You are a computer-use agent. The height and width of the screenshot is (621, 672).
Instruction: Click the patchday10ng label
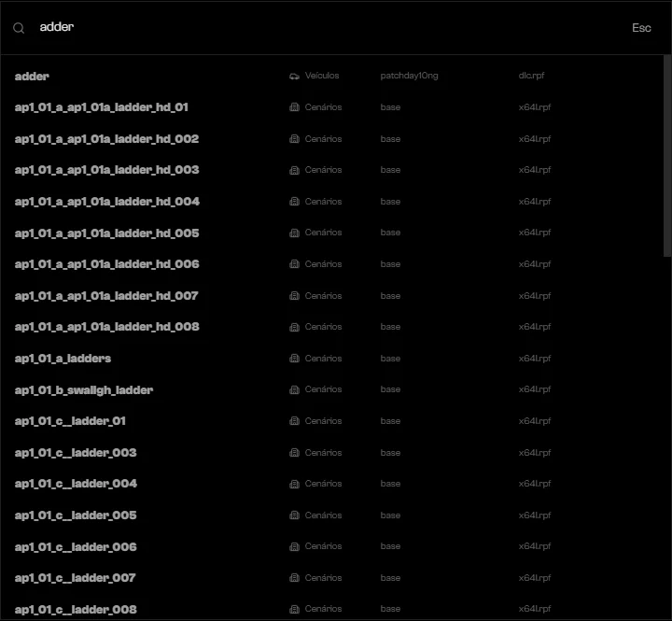409,76
